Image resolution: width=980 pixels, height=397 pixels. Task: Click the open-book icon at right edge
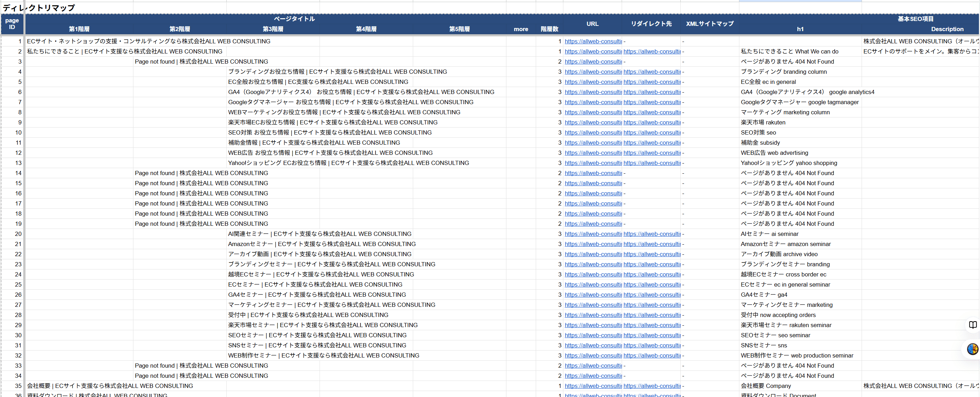pos(972,325)
